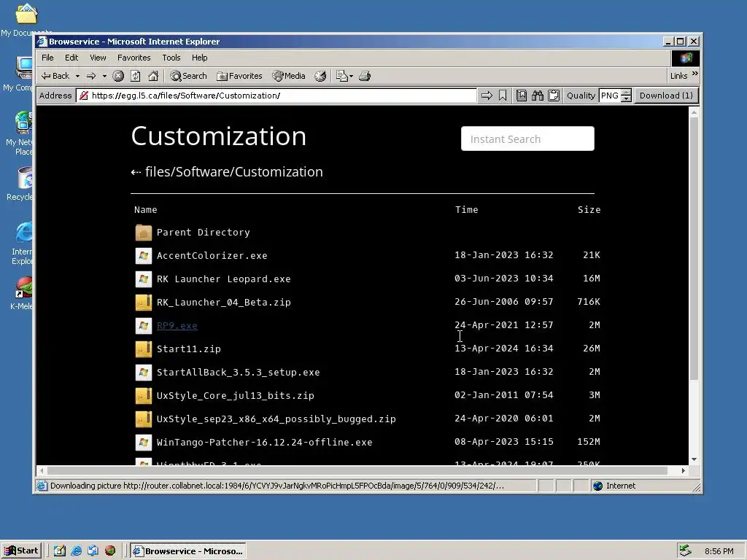This screenshot has width=747, height=560.
Task: Open the Edit menu
Action: [71, 58]
